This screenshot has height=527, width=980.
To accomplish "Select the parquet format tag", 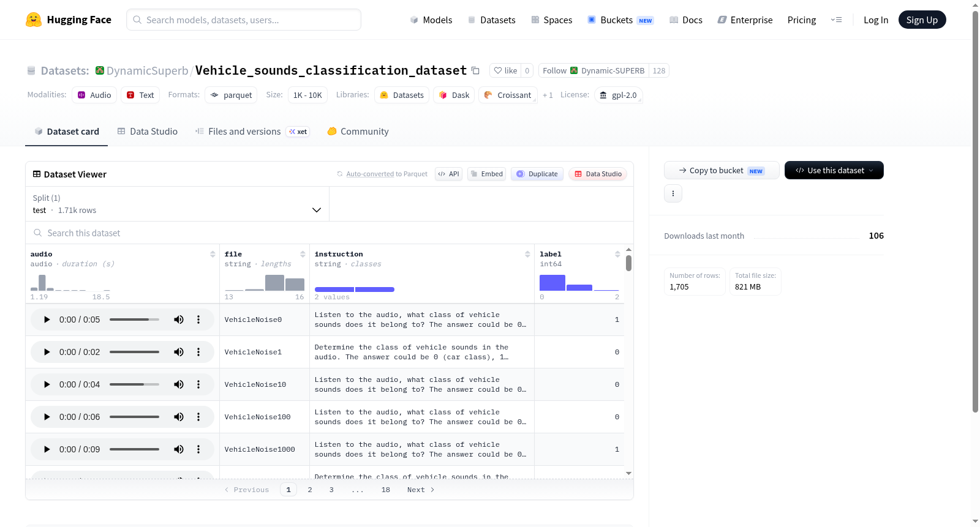I will (x=231, y=95).
